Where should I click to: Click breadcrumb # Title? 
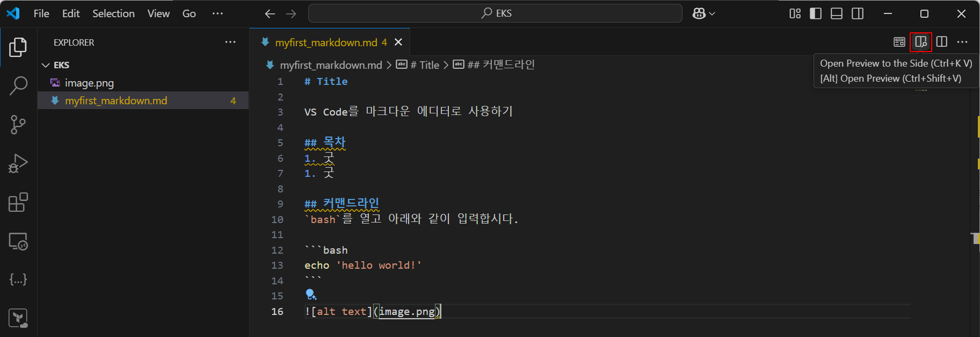tap(425, 65)
